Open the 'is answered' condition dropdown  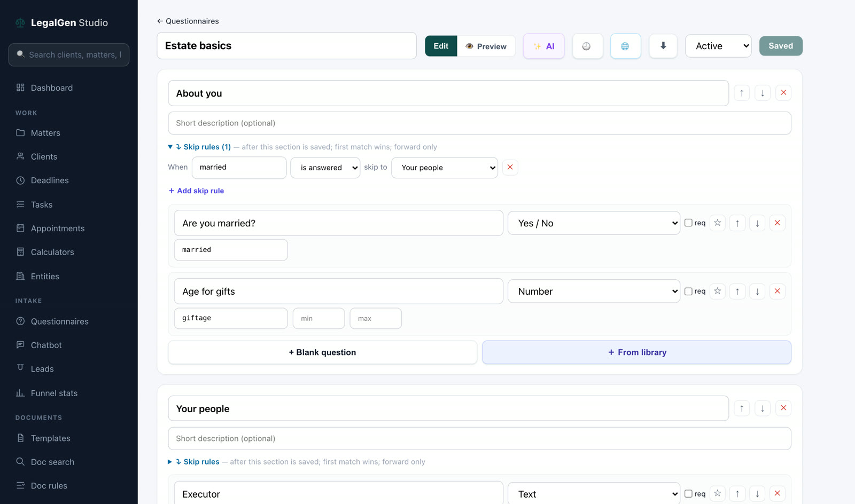tap(325, 168)
